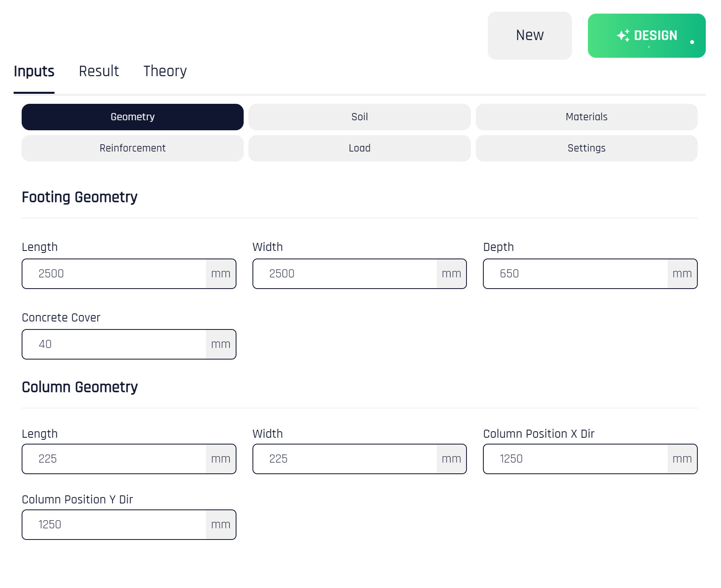Viewport: 721px width, 588px height.
Task: Select the Reinforcement section
Action: tap(132, 148)
